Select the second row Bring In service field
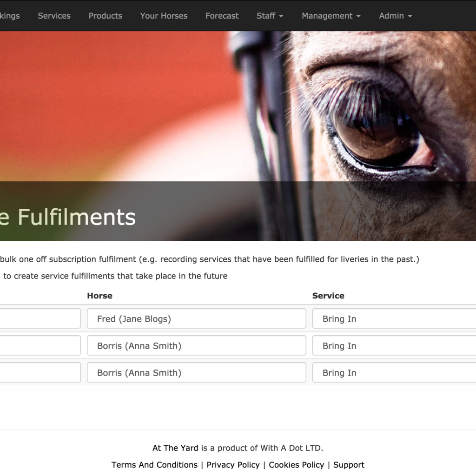This screenshot has height=476, width=476. pos(394,345)
